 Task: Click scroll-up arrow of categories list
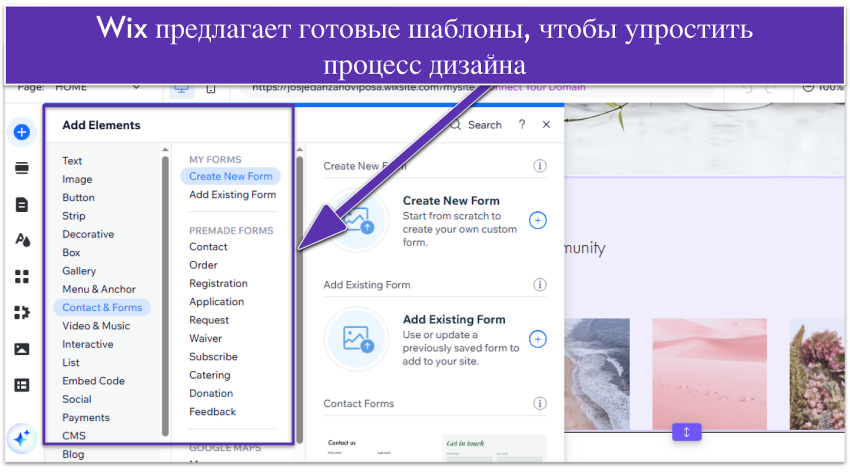165,149
